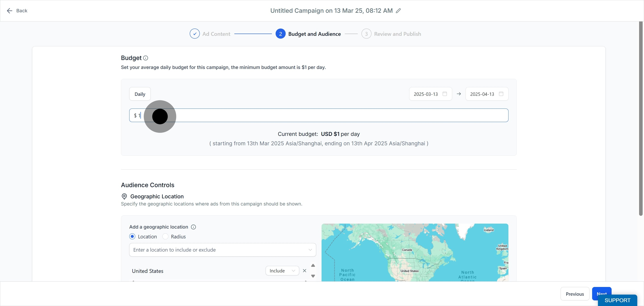Click the Geographic Location pin icon
Viewport: 644px width, 306px height.
[x=124, y=197]
